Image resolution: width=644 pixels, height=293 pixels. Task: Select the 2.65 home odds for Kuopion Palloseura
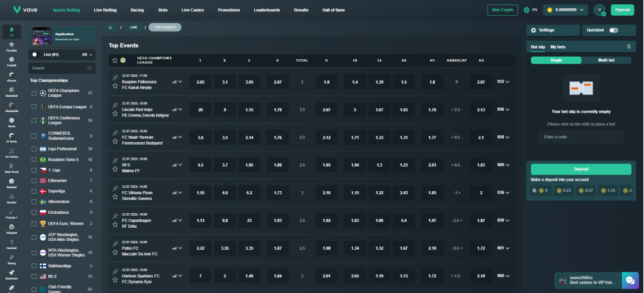(x=201, y=82)
